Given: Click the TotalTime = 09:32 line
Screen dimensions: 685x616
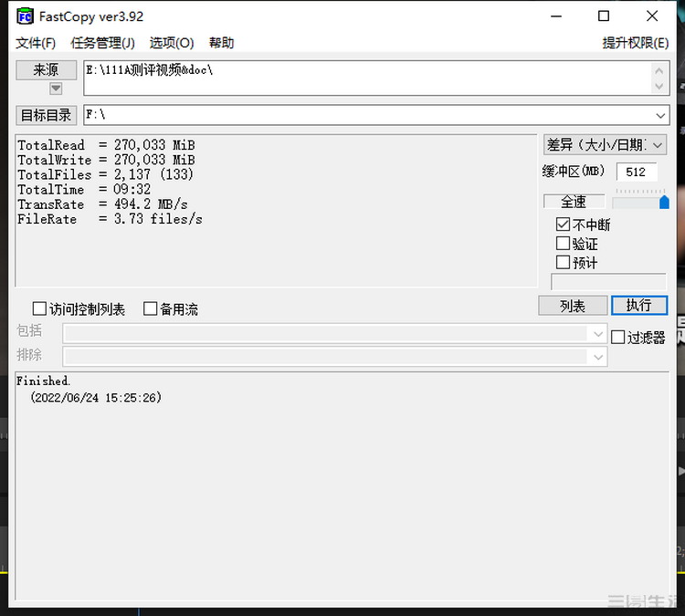Looking at the screenshot, I should coord(84,190).
